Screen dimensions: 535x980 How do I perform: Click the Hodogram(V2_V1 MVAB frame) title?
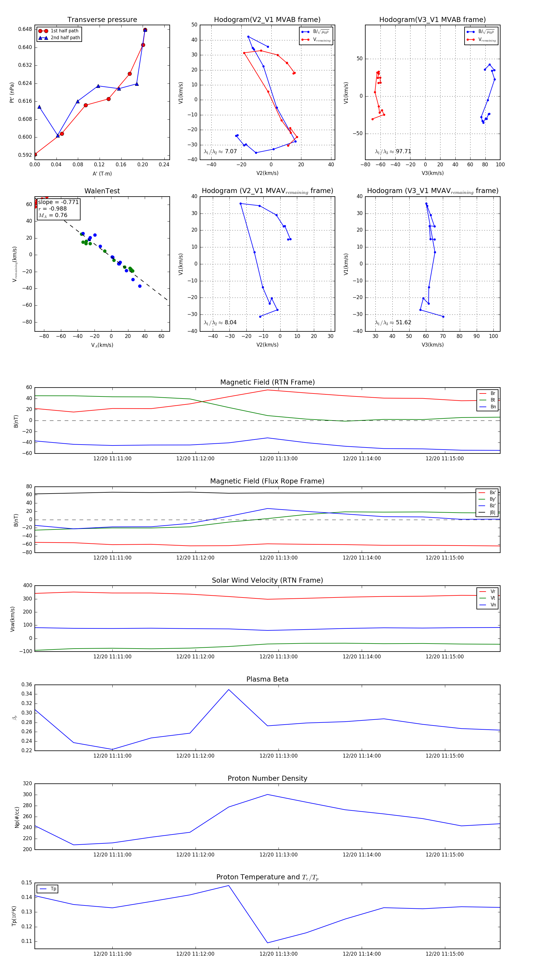[267, 20]
